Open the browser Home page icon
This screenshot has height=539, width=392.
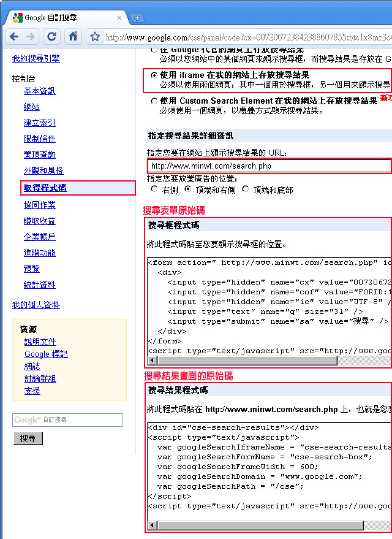(73, 36)
